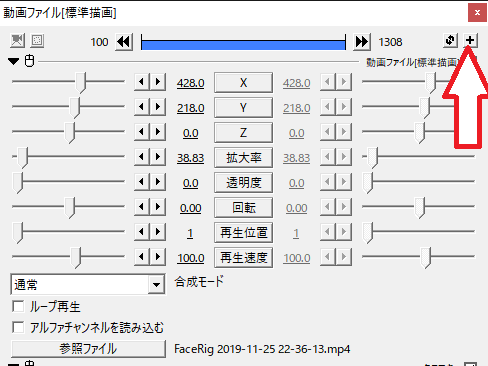Viewport: 488px width, 366px height.
Task: Click the FaceRig 2019-11-25 22-36-13.mp4 filename
Action: coord(262,349)
